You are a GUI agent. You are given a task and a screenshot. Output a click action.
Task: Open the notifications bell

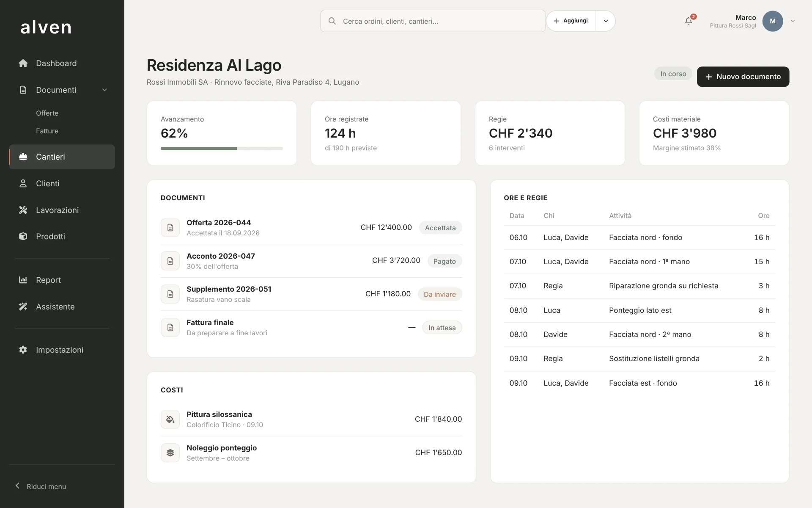point(689,21)
